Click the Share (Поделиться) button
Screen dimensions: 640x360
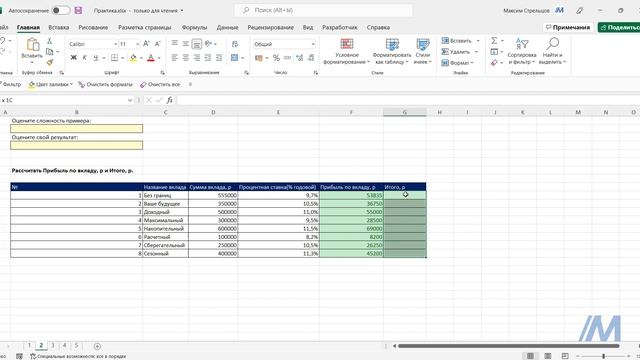pos(619,27)
